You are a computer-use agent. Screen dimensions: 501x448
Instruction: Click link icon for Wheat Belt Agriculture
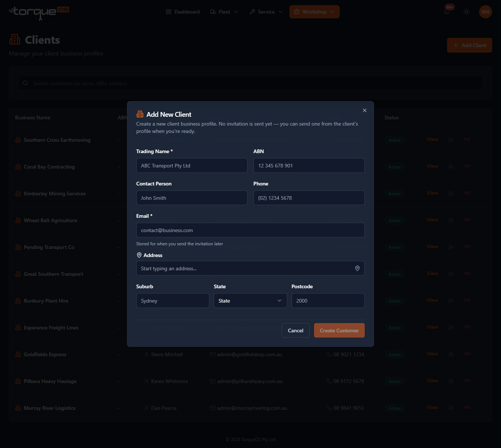467,220
